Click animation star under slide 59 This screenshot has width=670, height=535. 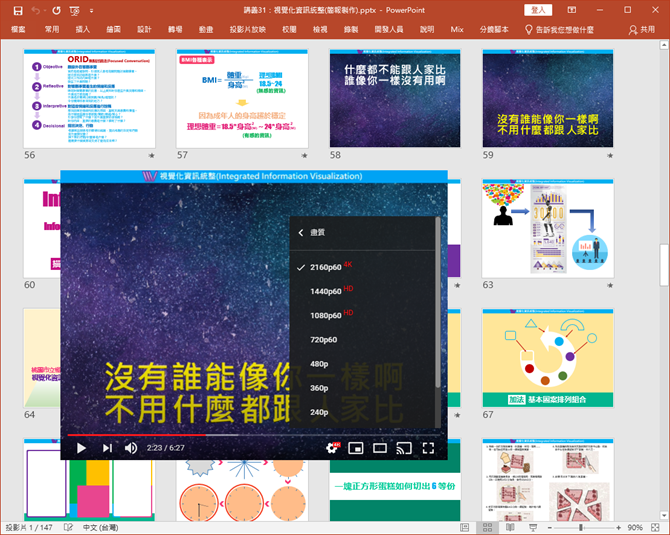point(610,156)
